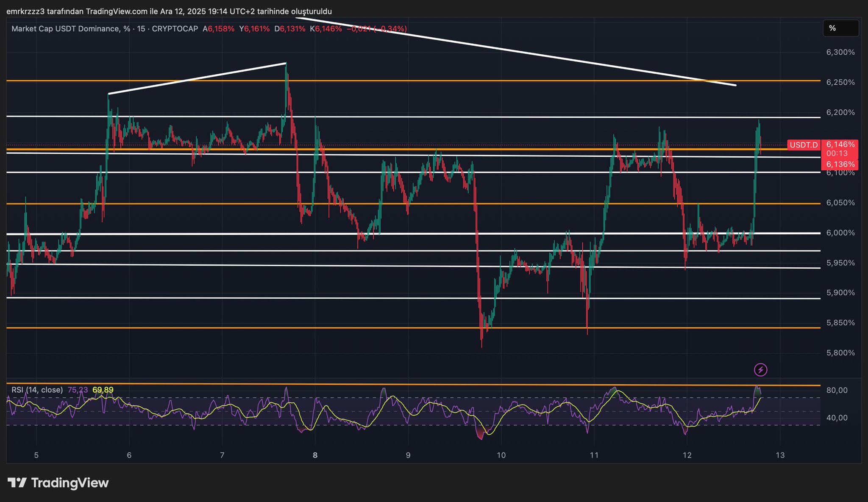The width and height of the screenshot is (868, 502).
Task: Click date label 13 on the time axis
Action: (x=780, y=455)
